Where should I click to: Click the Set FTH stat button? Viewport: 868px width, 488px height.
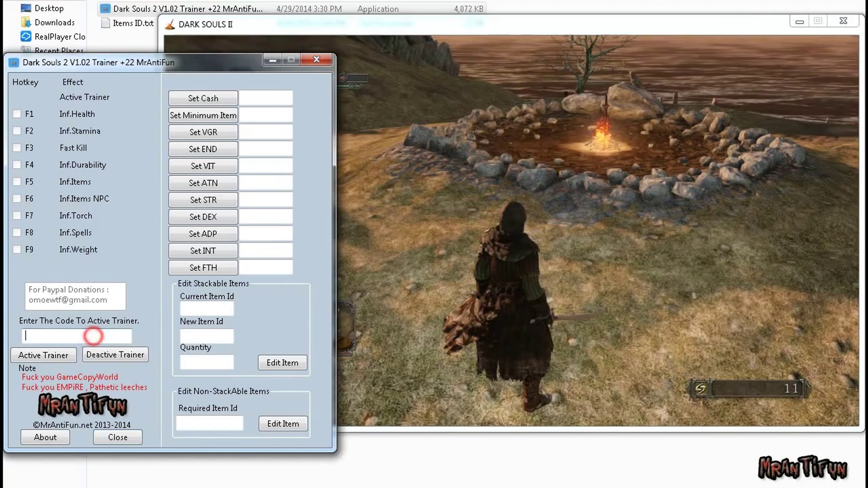(203, 267)
